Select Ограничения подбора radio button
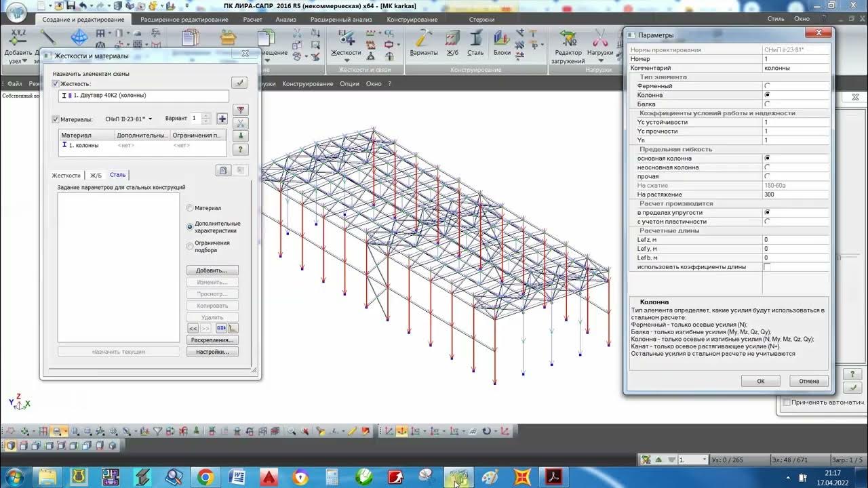This screenshot has width=868, height=488. click(190, 246)
